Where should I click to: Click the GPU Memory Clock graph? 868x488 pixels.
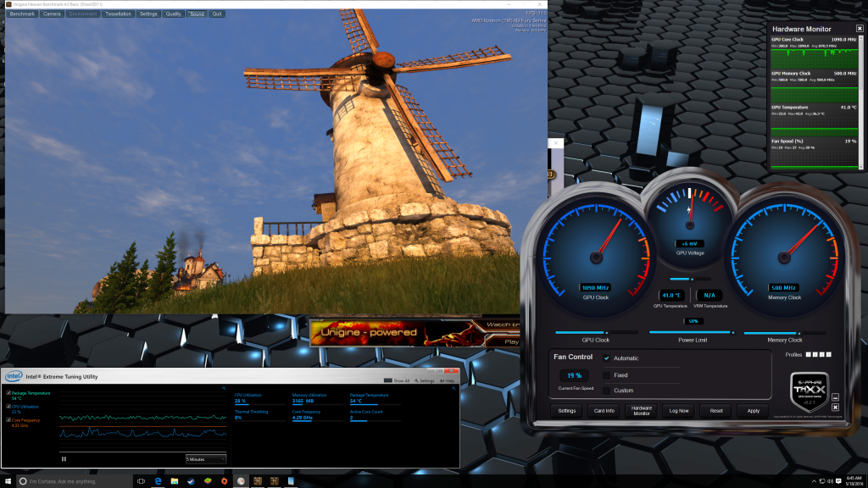815,92
